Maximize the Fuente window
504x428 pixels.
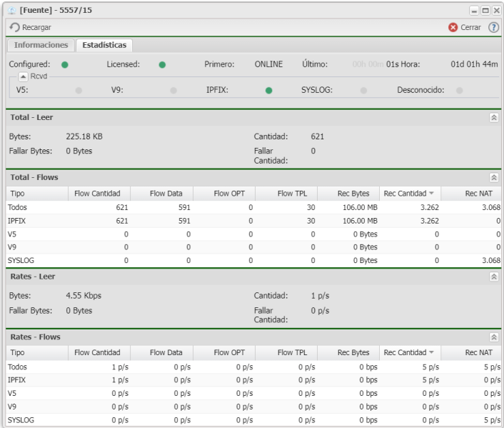point(485,10)
